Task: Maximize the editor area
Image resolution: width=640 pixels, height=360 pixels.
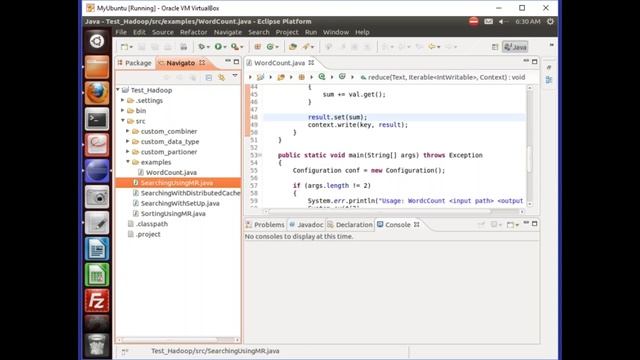Action: [534, 62]
